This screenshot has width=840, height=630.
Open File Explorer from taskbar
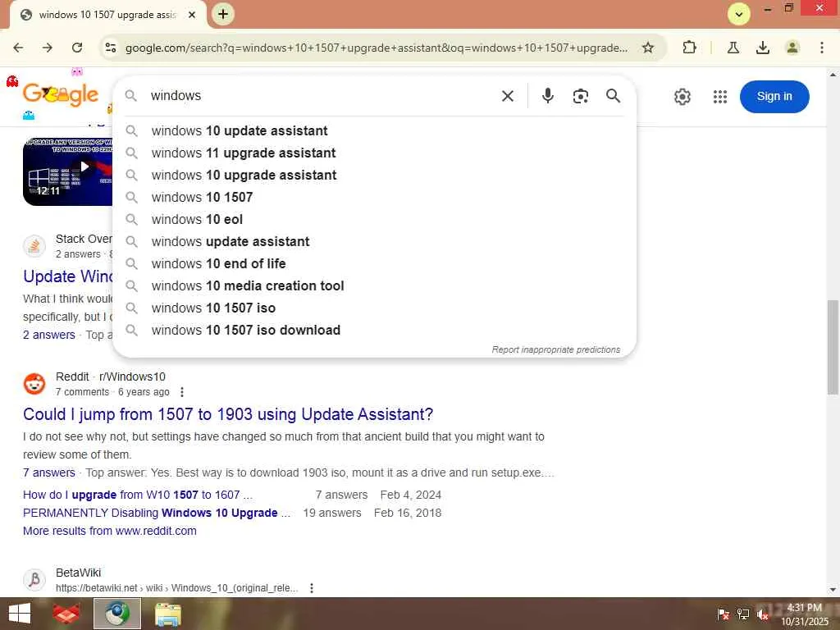coord(167,614)
